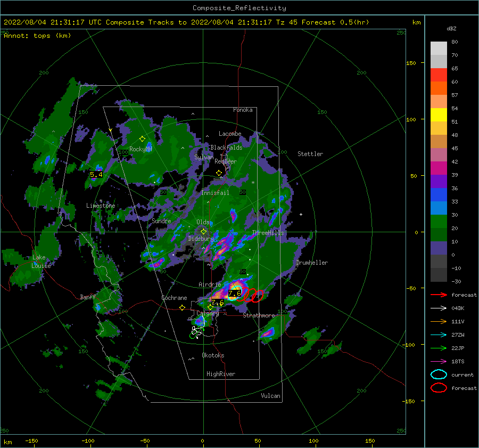Click the Limestone label
This screenshot has width=479, height=448.
pos(101,206)
